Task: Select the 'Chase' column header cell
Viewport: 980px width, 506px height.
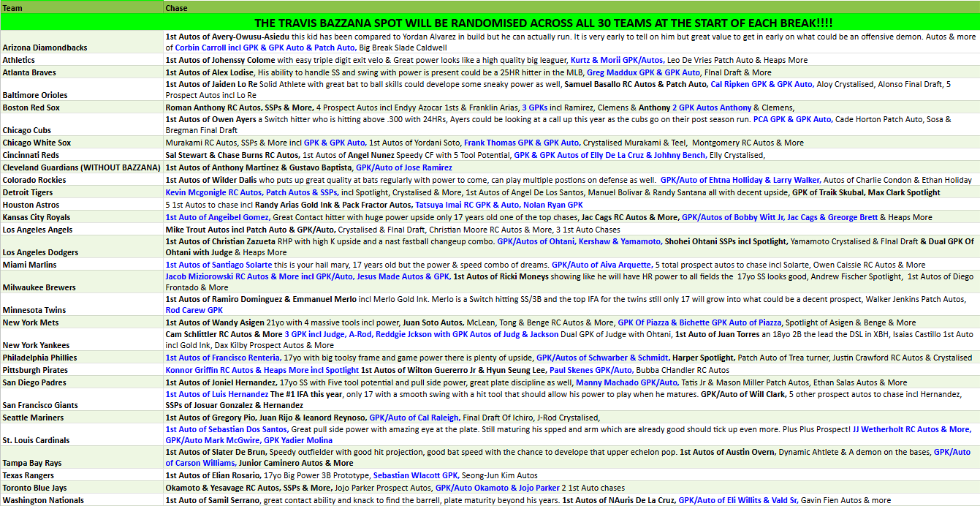Action: [571, 8]
